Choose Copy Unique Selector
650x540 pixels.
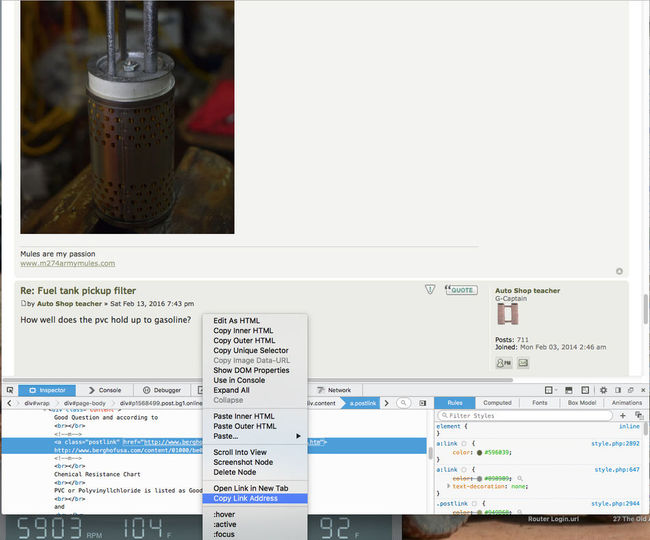coord(255,351)
